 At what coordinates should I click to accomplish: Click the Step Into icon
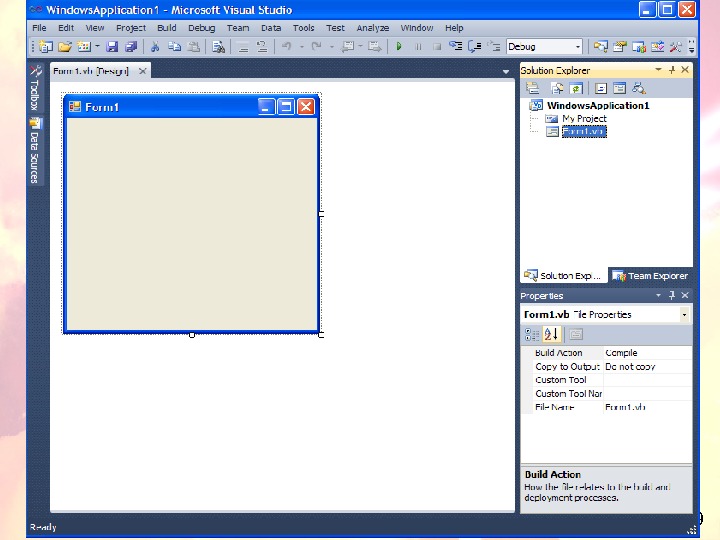pos(456,46)
